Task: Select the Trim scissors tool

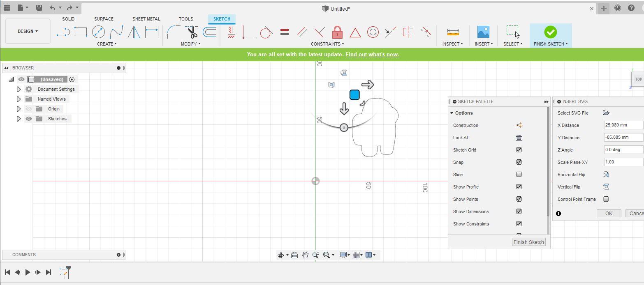Action: (192, 32)
